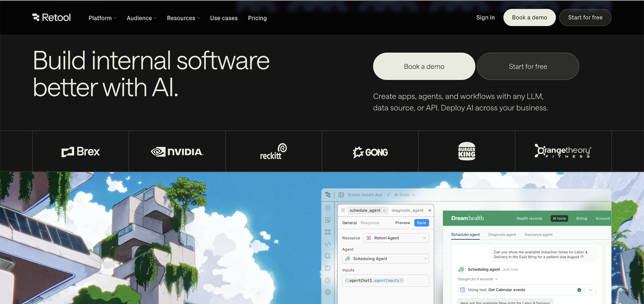Open the Resource Retool Agent dropdown
Screen dimensions: 644x304
396,238
